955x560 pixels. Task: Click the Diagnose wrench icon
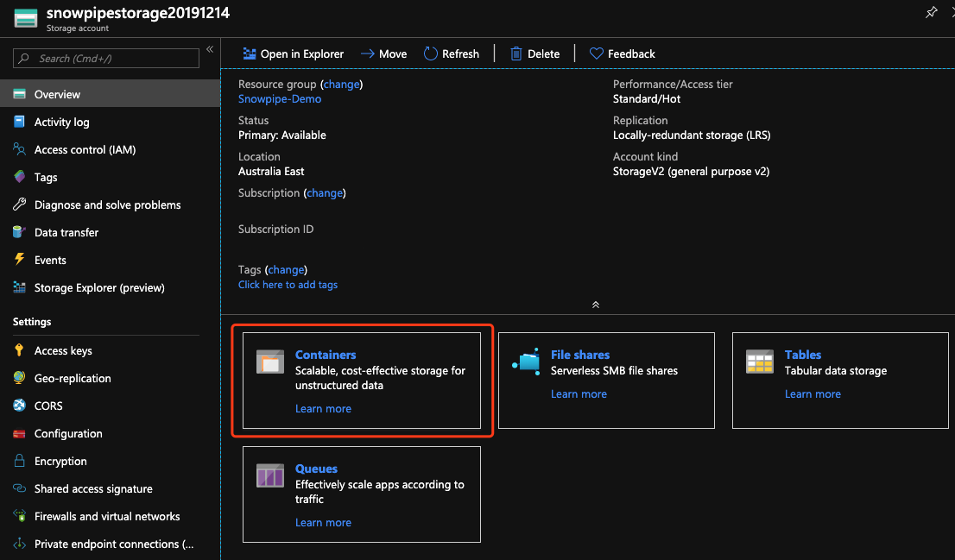pyautogui.click(x=20, y=204)
